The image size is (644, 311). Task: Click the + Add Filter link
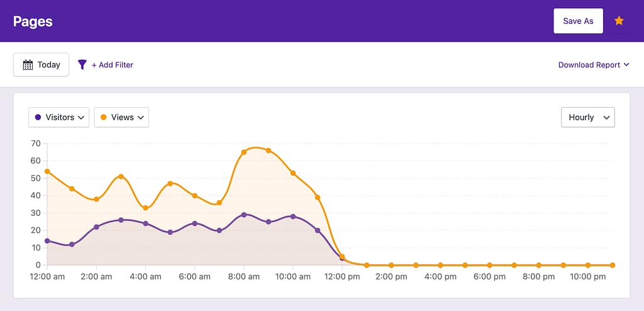[x=113, y=64]
